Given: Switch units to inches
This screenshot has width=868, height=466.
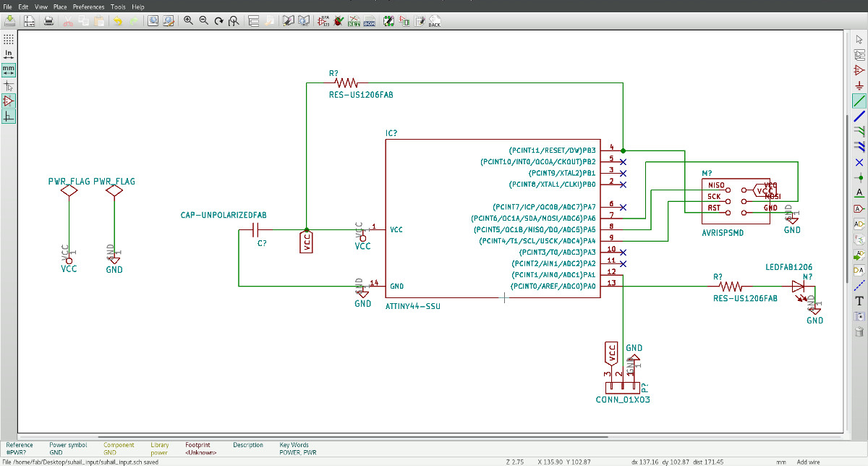Looking at the screenshot, I should [9, 54].
